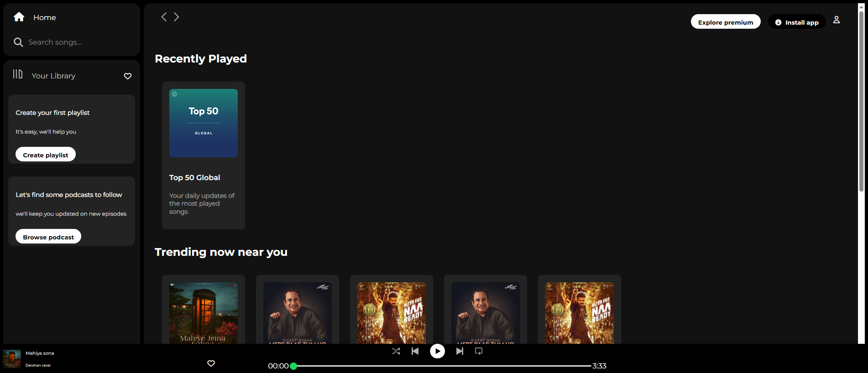The image size is (868, 373).
Task: Click the Create playlist button
Action: click(46, 155)
